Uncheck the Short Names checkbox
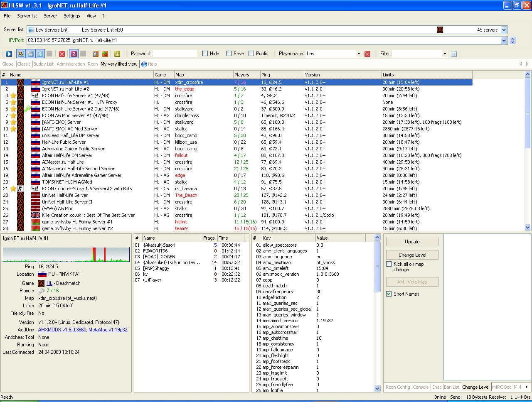The width and height of the screenshot is (532, 402). pyautogui.click(x=389, y=294)
